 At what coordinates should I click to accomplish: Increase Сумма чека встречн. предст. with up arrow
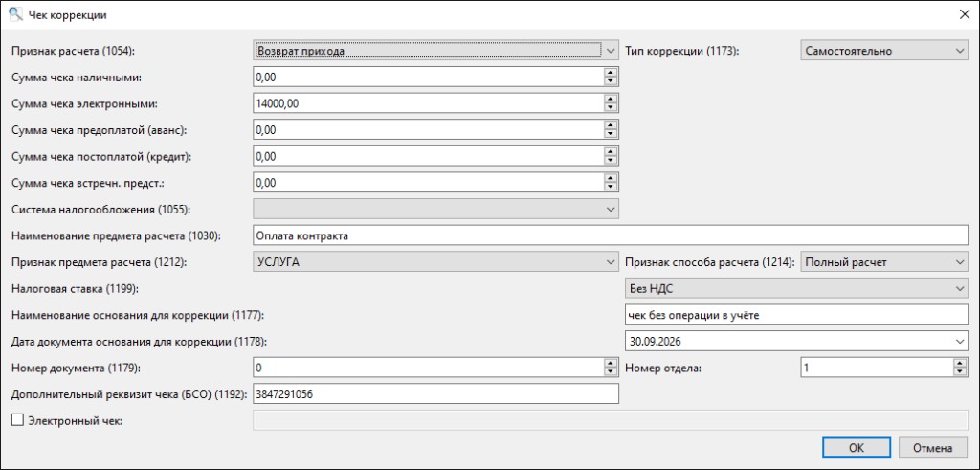[612, 177]
